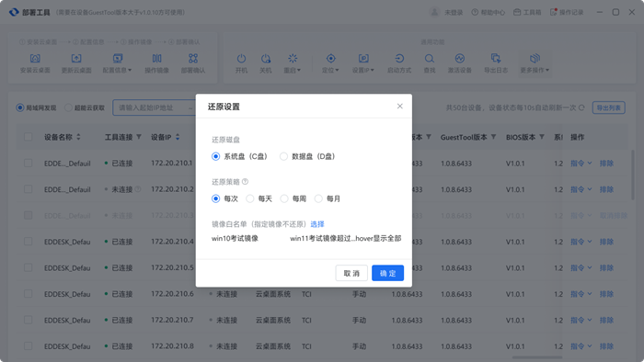The width and height of the screenshot is (644, 362).
Task: Click the 导出日志 export log icon
Action: [x=496, y=59]
